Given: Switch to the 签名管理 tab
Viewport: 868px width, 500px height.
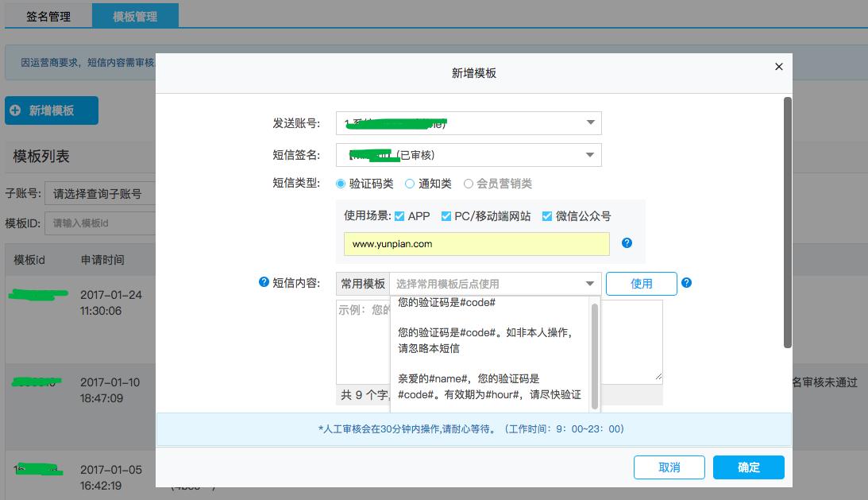Looking at the screenshot, I should click(x=48, y=14).
